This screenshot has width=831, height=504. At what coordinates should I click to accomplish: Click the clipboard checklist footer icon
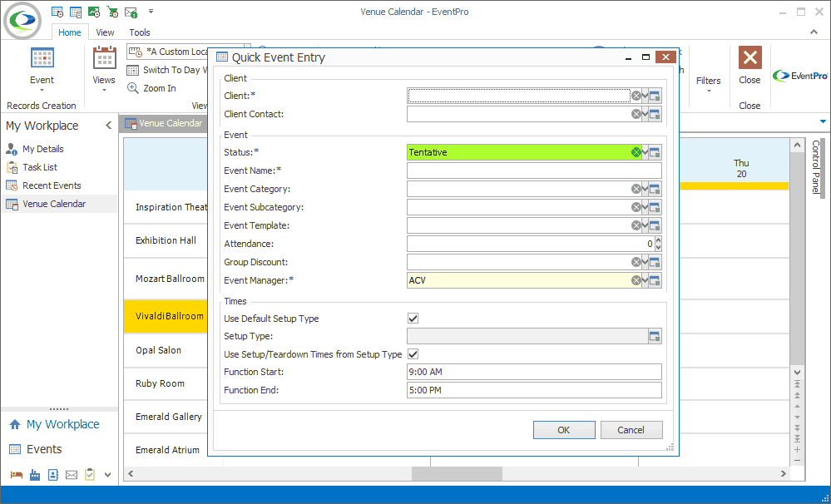click(90, 474)
